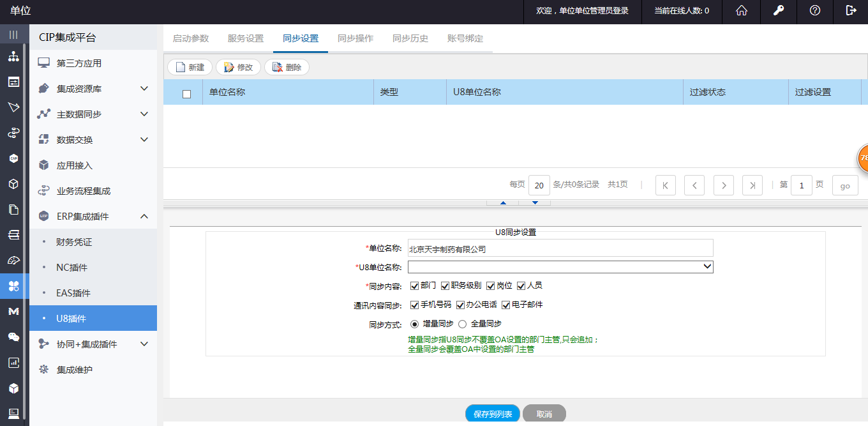Toggle the 手机号码 checkbox

(x=415, y=305)
